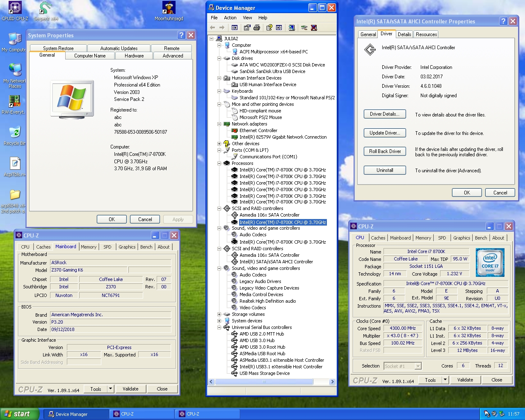The image size is (525, 420).
Task: Select Realtek High Definition audio in device tree
Action: 268,301
